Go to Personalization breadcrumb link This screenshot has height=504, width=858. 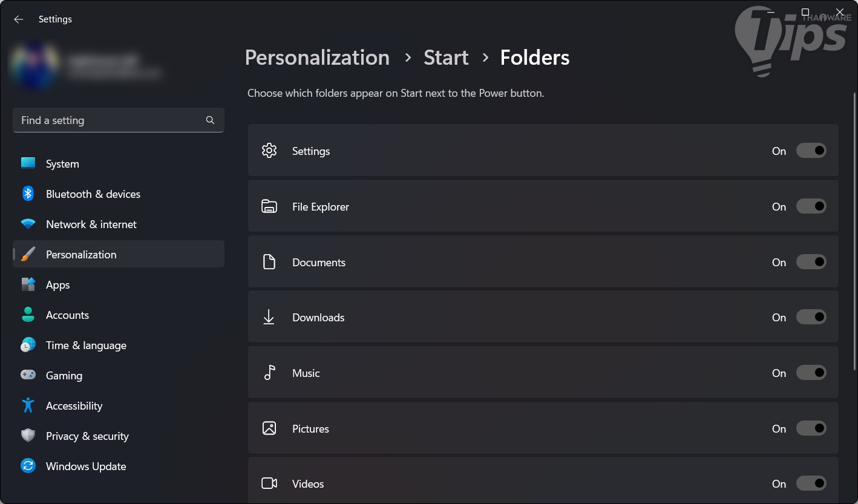point(317,57)
